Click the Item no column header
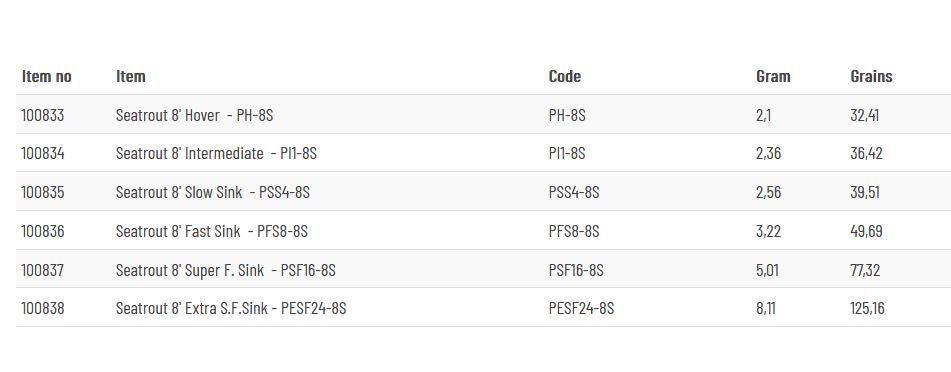The width and height of the screenshot is (951, 372). point(47,76)
